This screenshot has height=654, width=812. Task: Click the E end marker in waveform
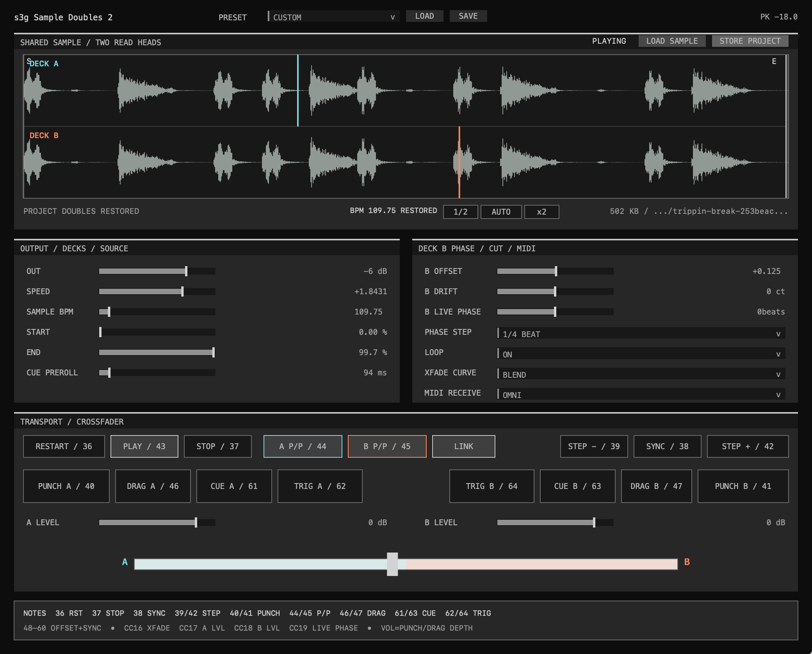[774, 61]
